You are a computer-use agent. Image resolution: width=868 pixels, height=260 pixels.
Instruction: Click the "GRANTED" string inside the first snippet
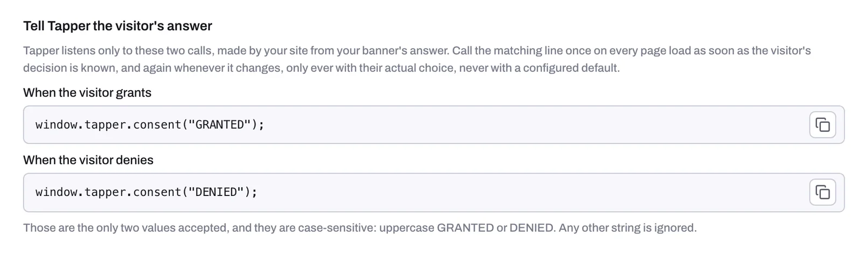point(220,125)
